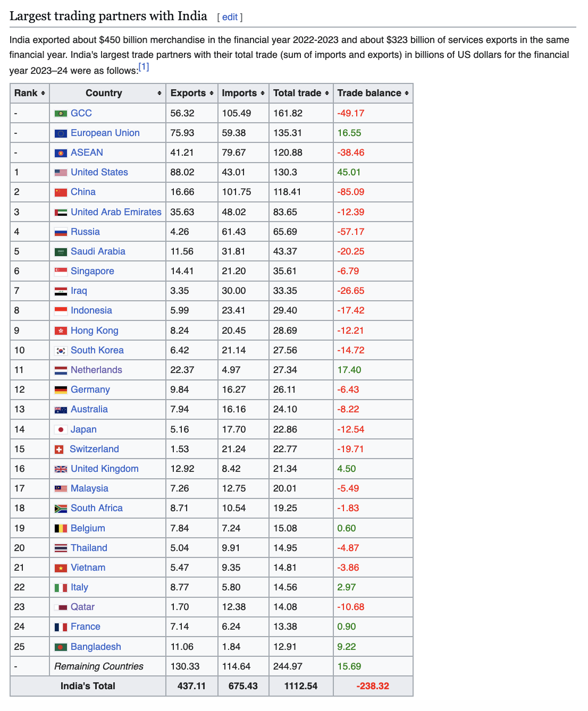Click the ASEAN flag icon
This screenshot has width=588, height=711.
pyautogui.click(x=61, y=153)
